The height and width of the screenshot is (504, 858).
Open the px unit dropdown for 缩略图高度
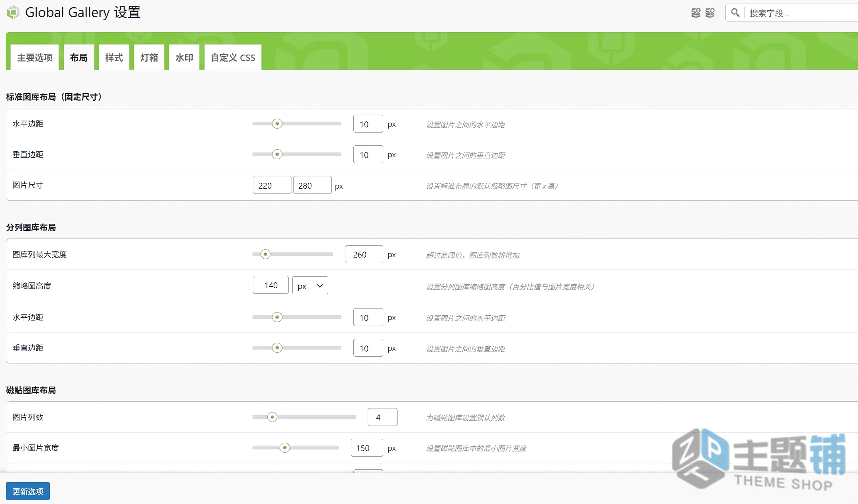pos(310,285)
